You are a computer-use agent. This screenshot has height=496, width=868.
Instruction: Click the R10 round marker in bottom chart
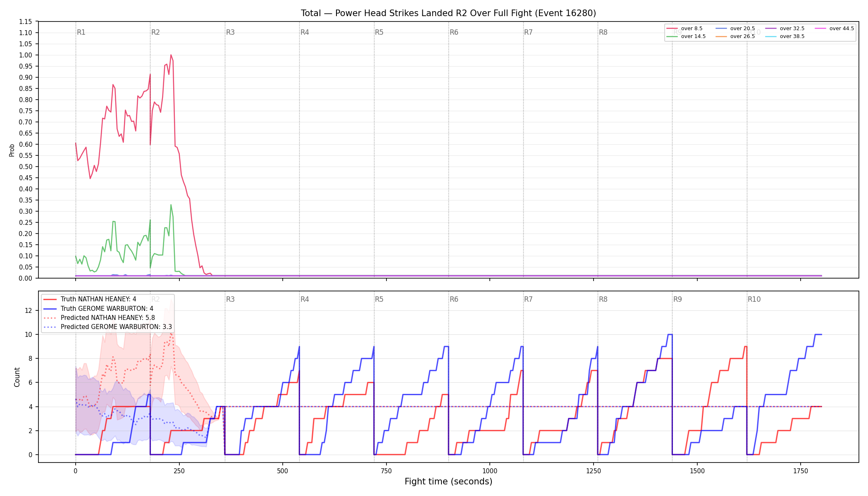(754, 299)
